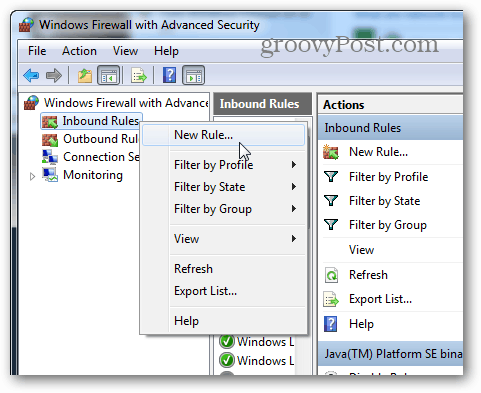The height and width of the screenshot is (393, 481).
Task: Click Filter by Group in Actions pane
Action: pos(388,225)
